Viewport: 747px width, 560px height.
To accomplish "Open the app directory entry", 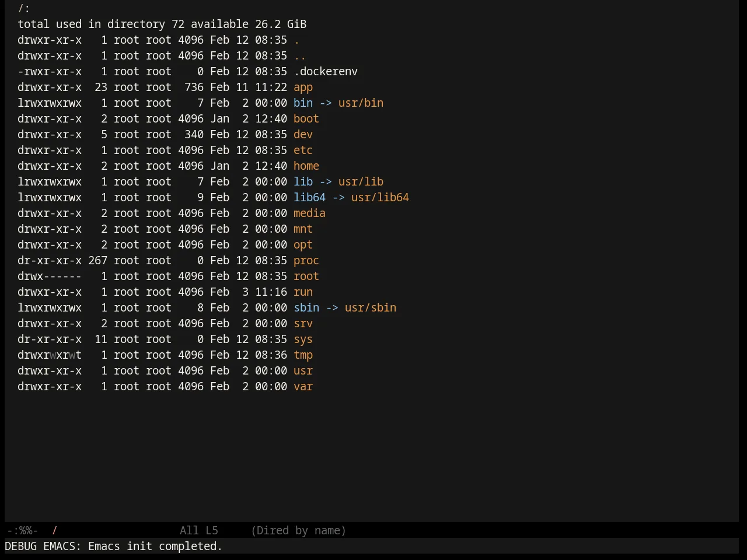I will pos(303,87).
